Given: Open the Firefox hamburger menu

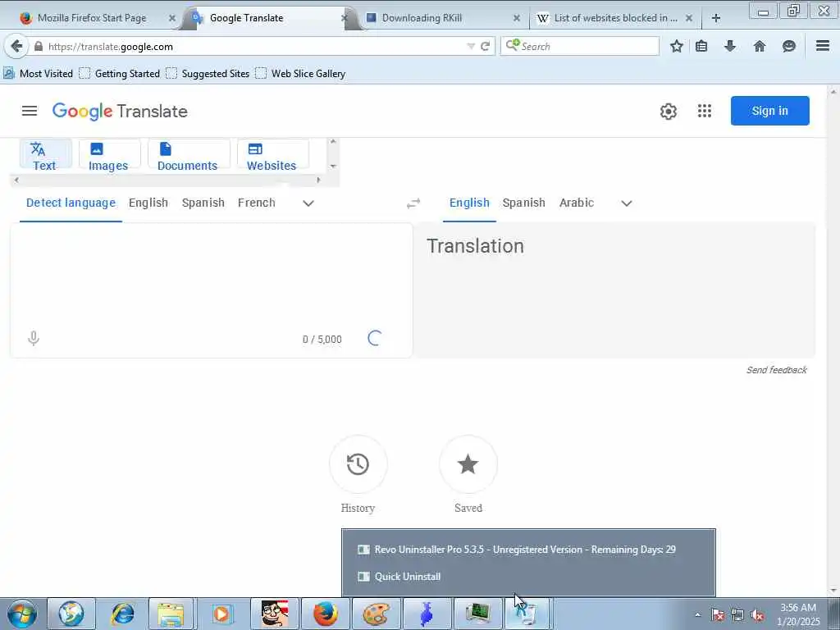Looking at the screenshot, I should coord(823,46).
